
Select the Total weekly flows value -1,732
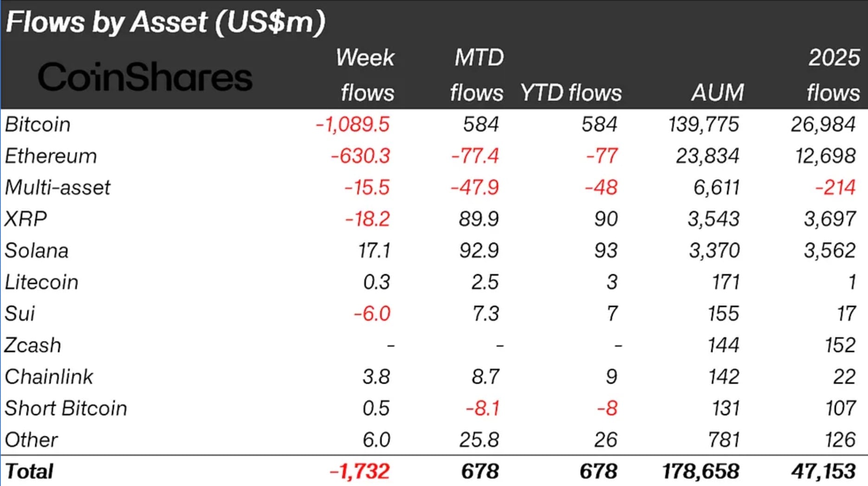point(360,472)
